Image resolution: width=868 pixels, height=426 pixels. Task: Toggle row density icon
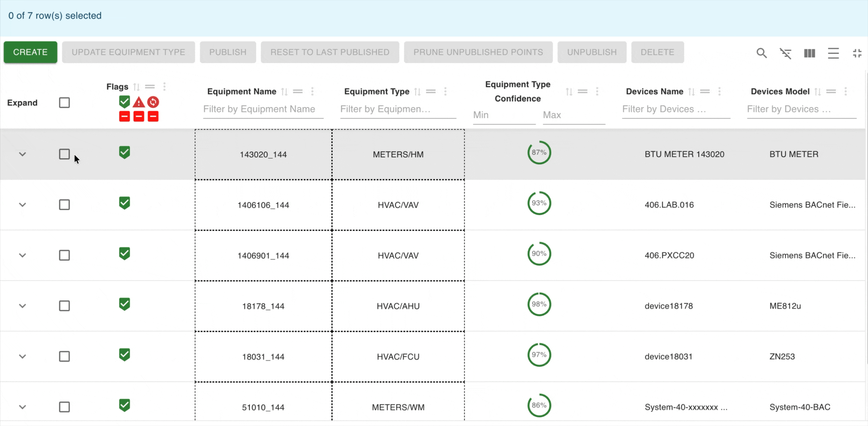click(x=833, y=53)
